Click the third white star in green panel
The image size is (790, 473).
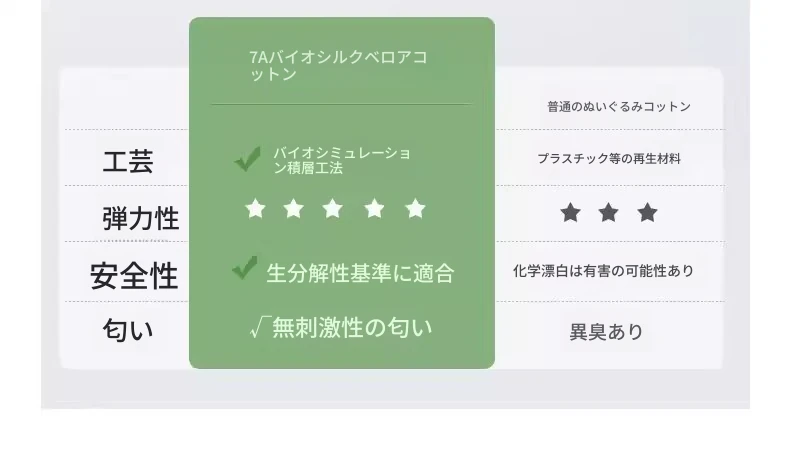333,209
